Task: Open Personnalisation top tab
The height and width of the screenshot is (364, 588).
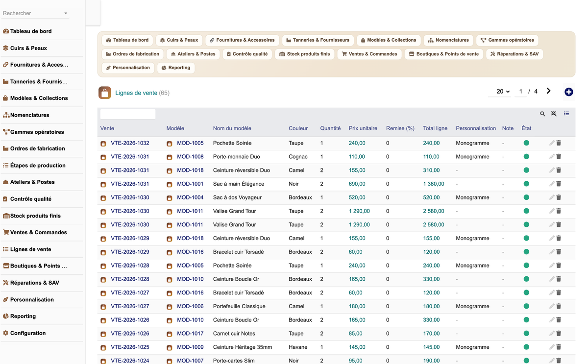Action: click(x=128, y=68)
